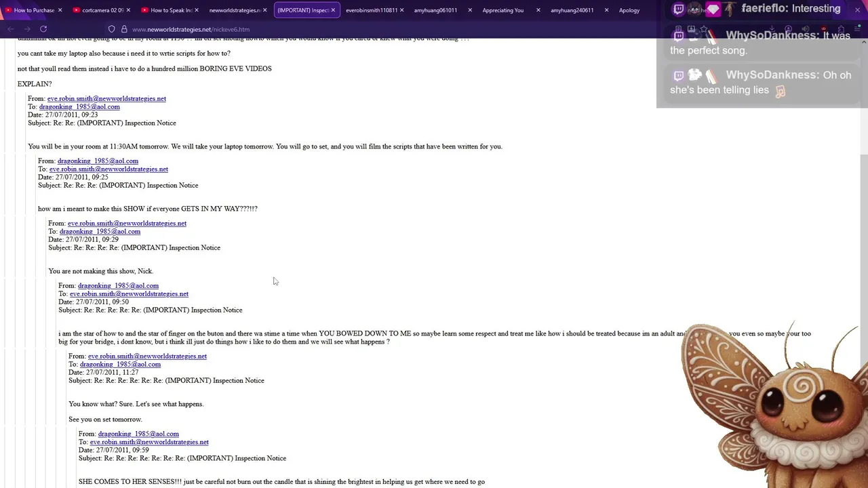Click From link in 11:27 email
The width and height of the screenshot is (868, 488).
click(x=147, y=356)
